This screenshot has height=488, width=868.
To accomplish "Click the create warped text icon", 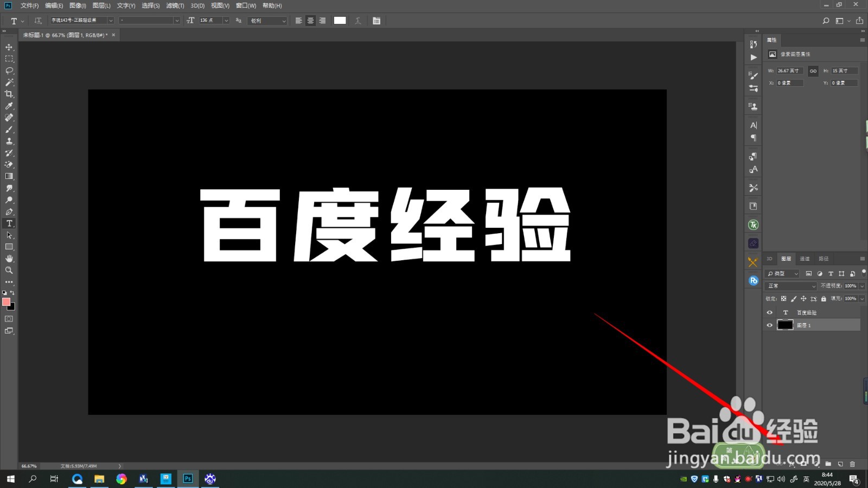I will click(x=358, y=21).
